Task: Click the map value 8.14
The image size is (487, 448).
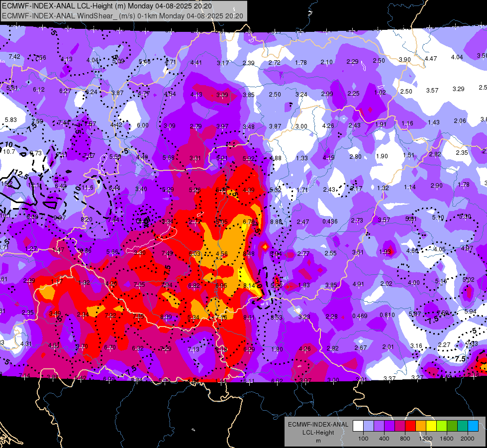Action: (x=249, y=285)
